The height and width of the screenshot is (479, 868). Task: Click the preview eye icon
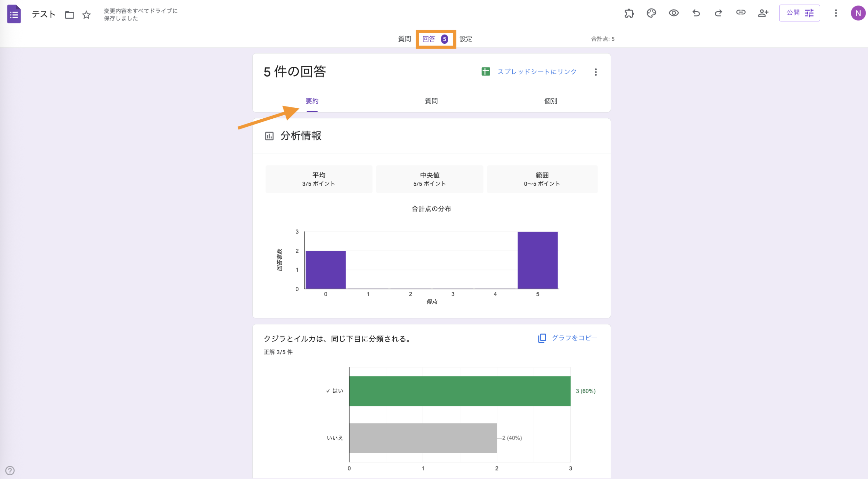(x=674, y=13)
